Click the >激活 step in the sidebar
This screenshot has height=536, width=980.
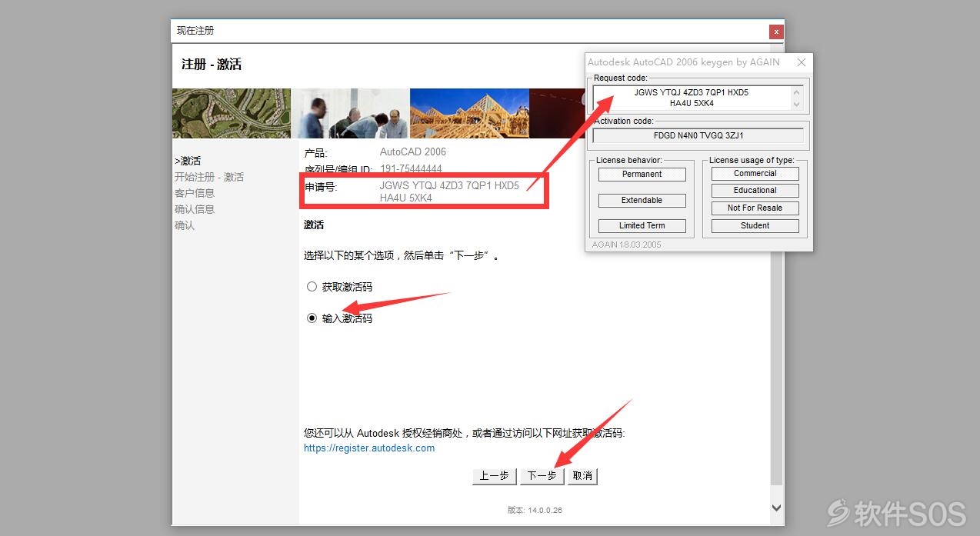coord(188,161)
